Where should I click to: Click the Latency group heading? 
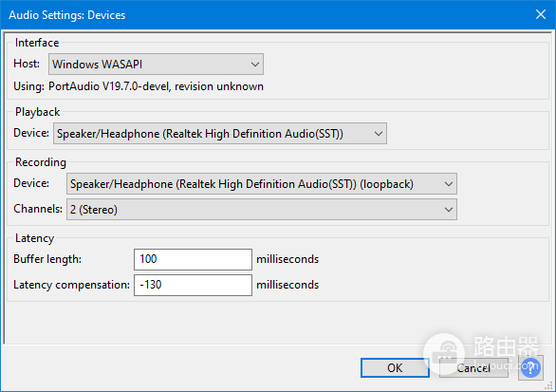point(34,238)
